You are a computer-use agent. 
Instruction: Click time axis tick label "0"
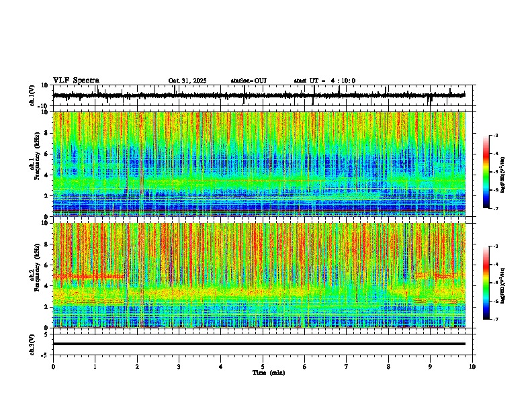[x=53, y=367]
